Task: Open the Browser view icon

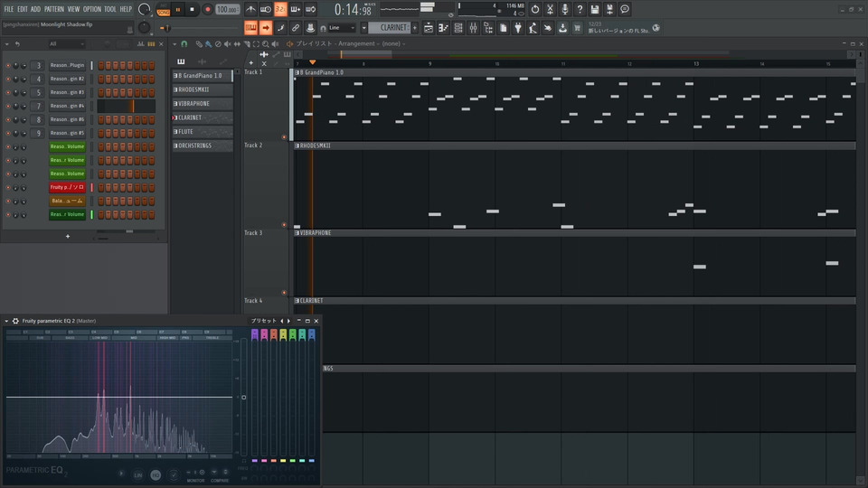Action: 488,28
